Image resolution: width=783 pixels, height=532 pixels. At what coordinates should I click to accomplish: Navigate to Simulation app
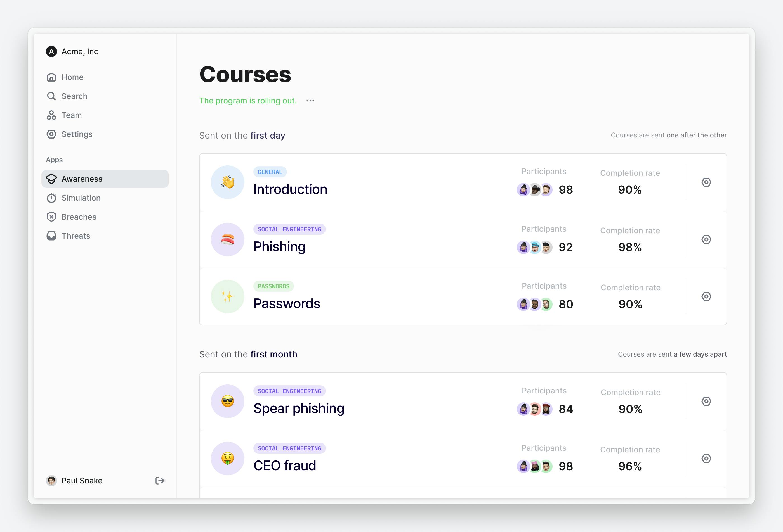click(x=81, y=198)
